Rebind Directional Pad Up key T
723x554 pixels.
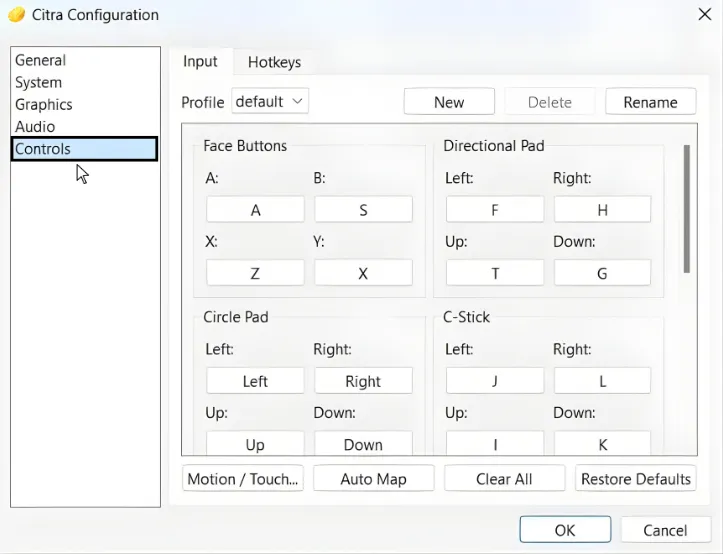(x=495, y=273)
